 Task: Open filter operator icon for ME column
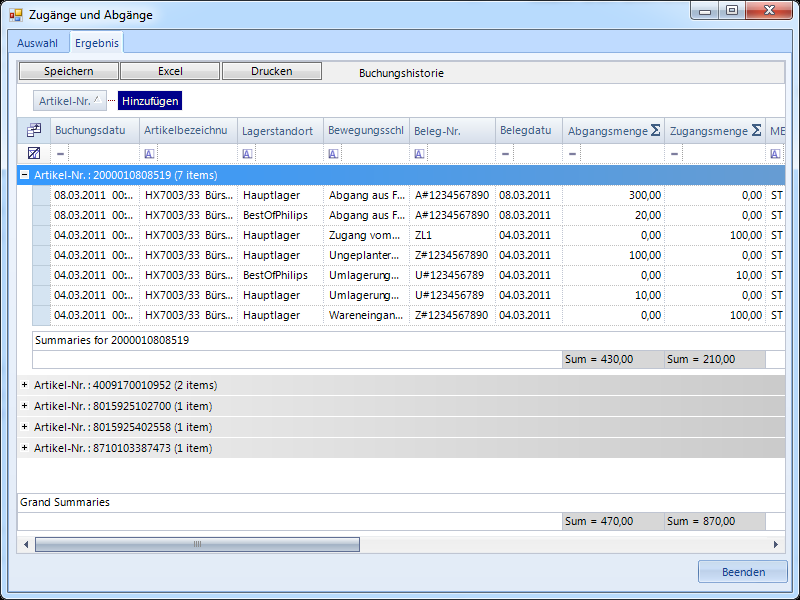(775, 154)
